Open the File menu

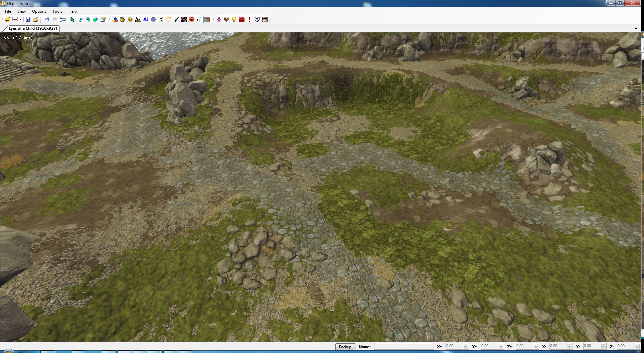coord(8,11)
